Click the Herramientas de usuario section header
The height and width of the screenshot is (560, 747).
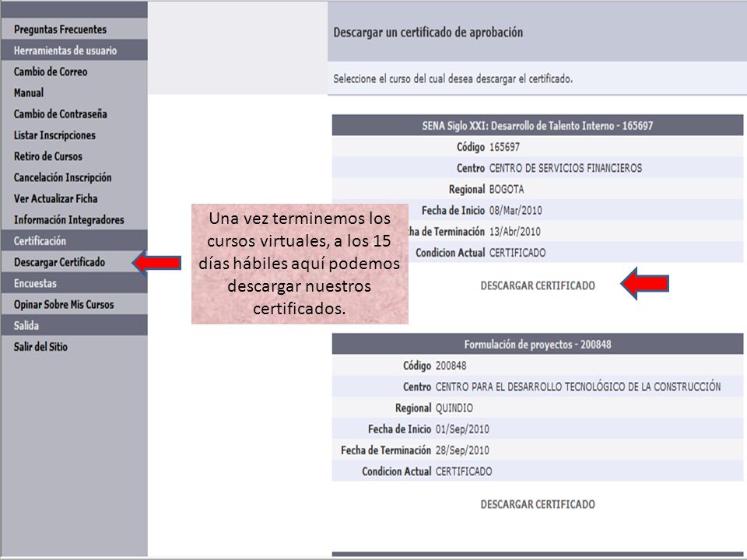(x=74, y=51)
